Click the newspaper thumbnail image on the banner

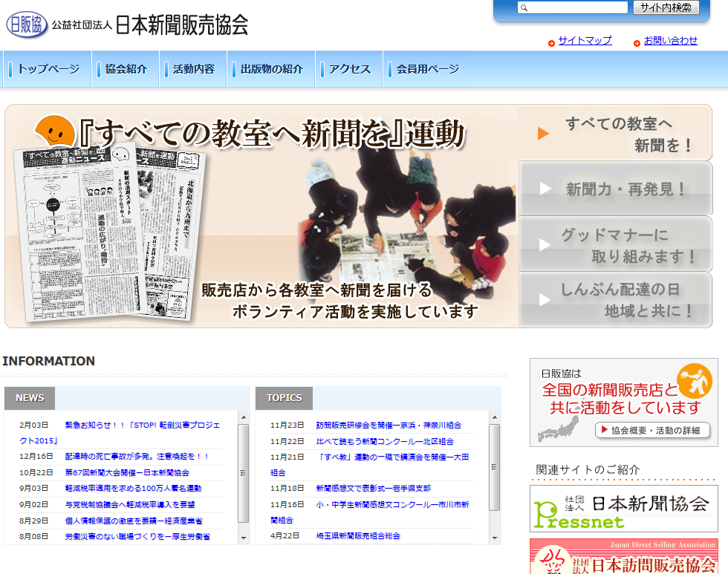pyautogui.click(x=110, y=235)
